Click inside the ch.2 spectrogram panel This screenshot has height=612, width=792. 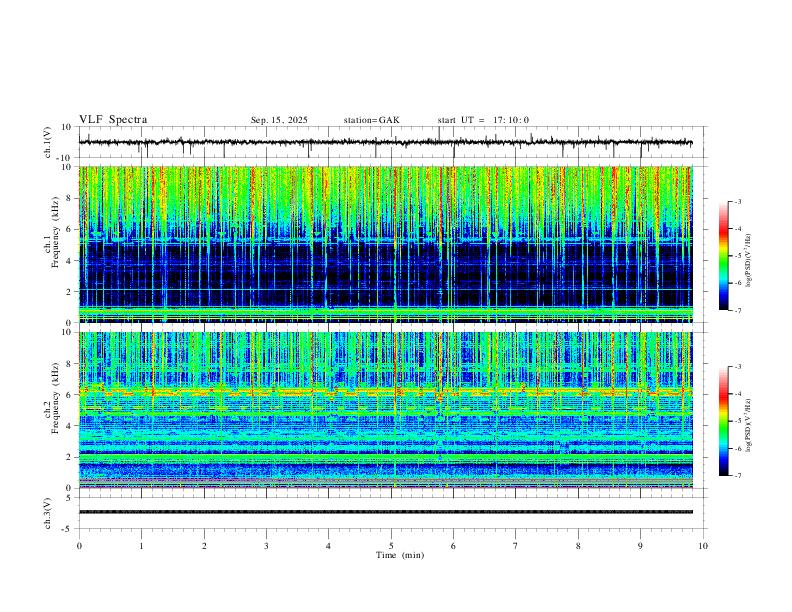pos(385,410)
